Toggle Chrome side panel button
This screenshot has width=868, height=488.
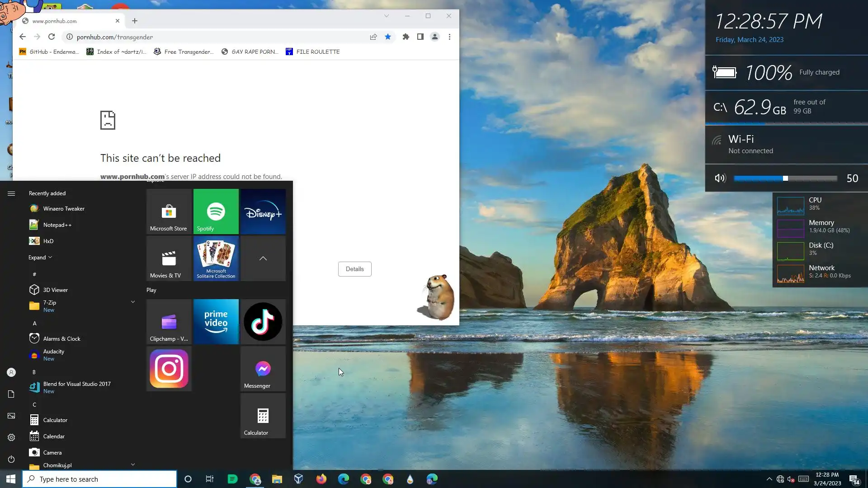[x=420, y=37]
